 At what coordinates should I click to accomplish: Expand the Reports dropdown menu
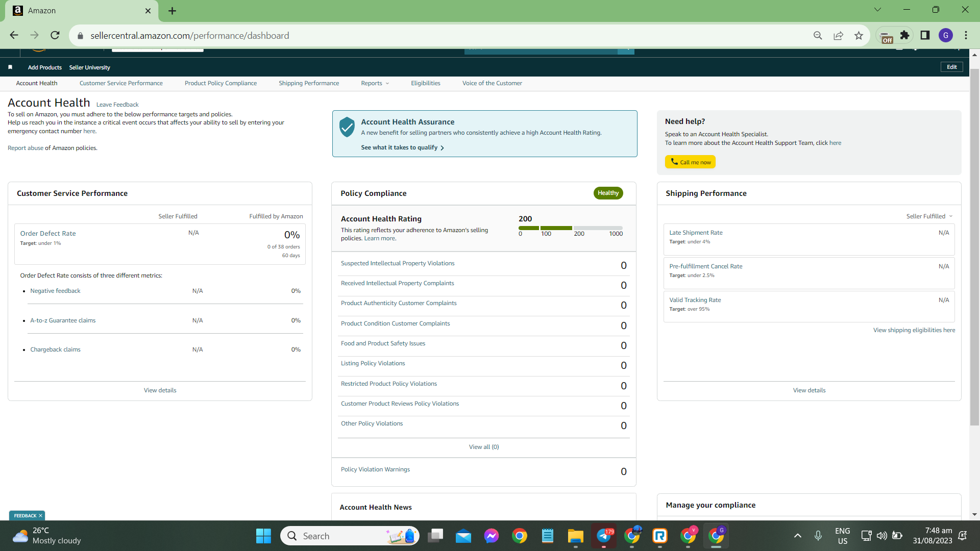(x=375, y=83)
